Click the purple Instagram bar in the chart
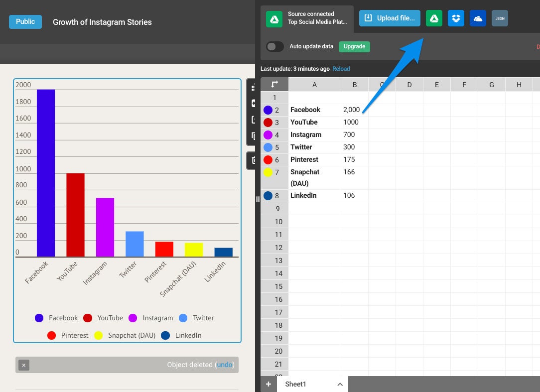This screenshot has width=540, height=392. 105,227
